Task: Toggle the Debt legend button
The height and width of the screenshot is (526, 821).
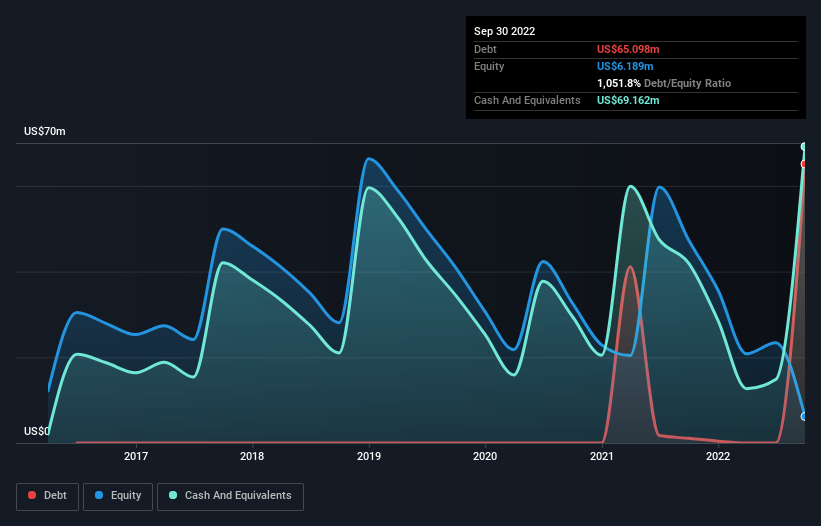Action: (48, 496)
